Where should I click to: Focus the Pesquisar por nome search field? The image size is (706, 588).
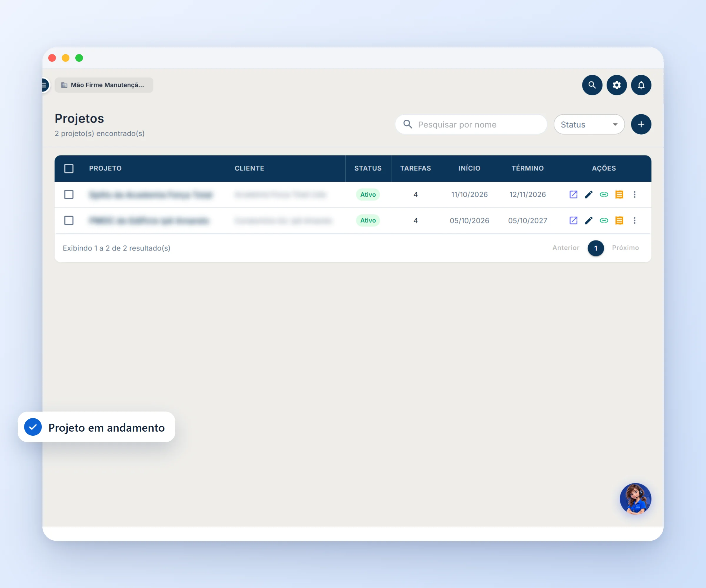click(471, 124)
